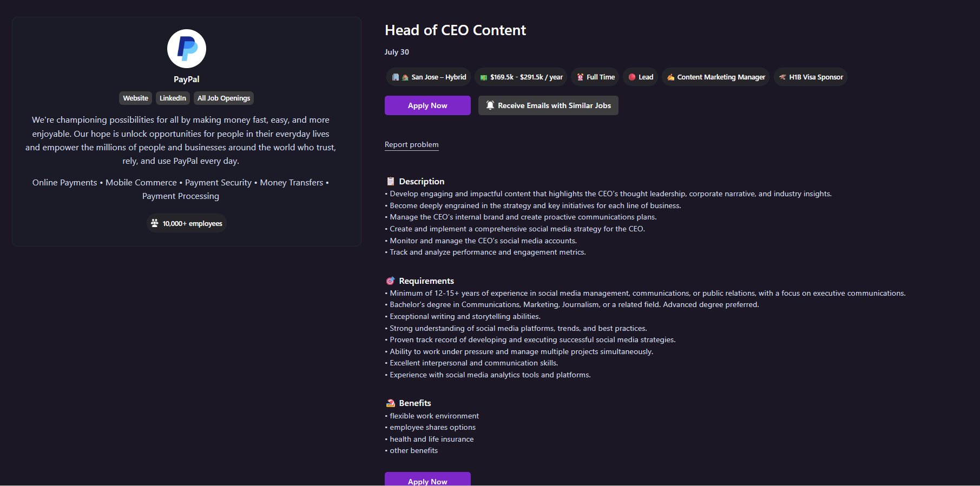Click the Full Time employment tag
980x486 pixels.
(594, 77)
